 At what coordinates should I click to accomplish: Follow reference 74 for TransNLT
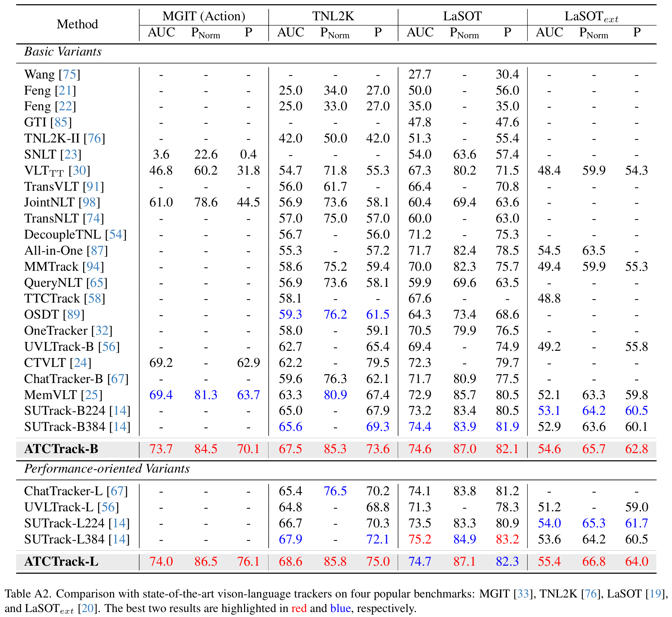93,218
